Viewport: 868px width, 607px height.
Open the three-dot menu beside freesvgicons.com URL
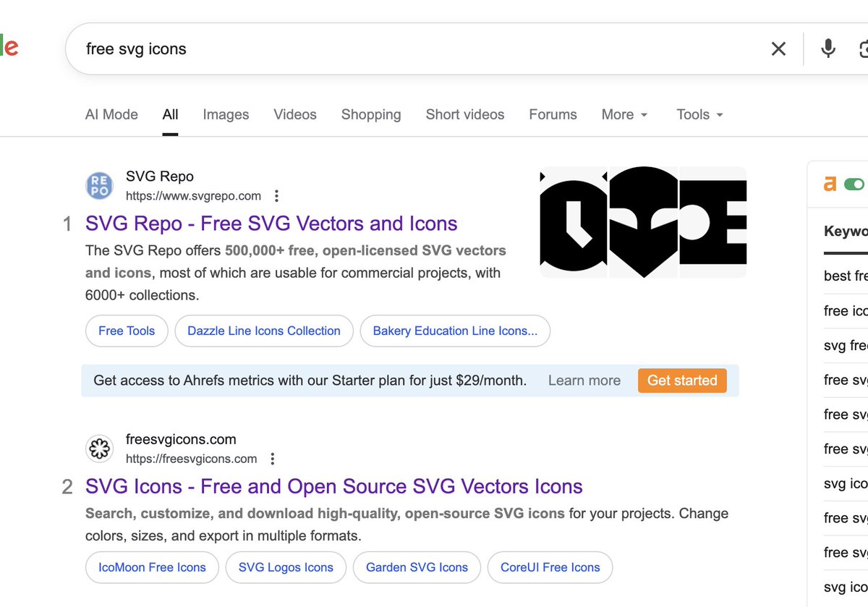pos(273,459)
